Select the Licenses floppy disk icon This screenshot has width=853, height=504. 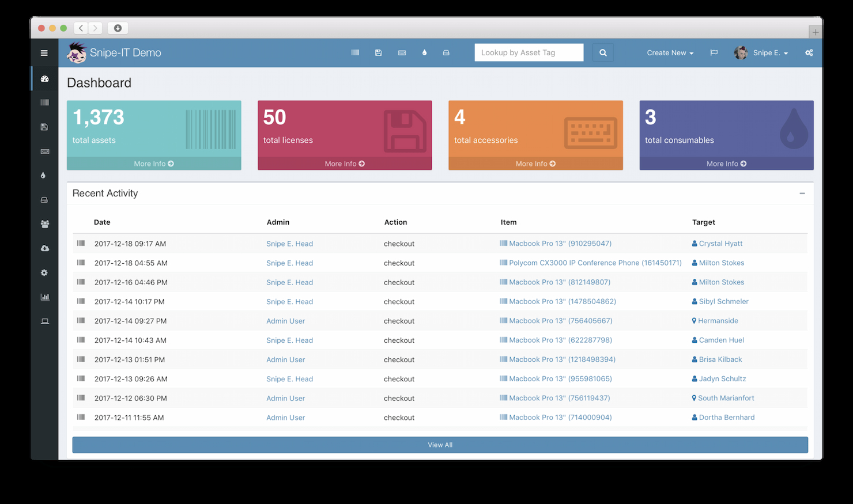click(x=378, y=52)
